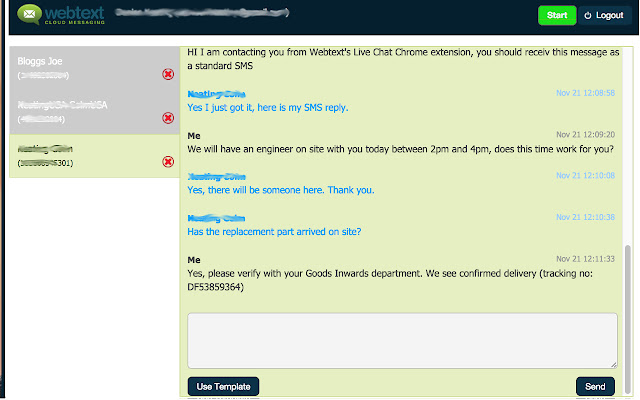Screen dimensions: 640x400
Task: Remove the Bloggs Joe contact with the red X
Action: point(168,74)
